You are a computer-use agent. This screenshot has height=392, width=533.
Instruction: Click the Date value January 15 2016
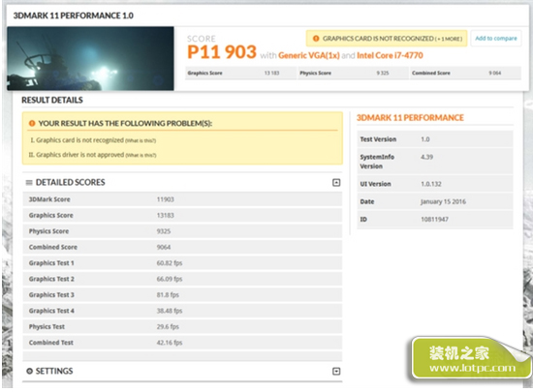pos(443,201)
